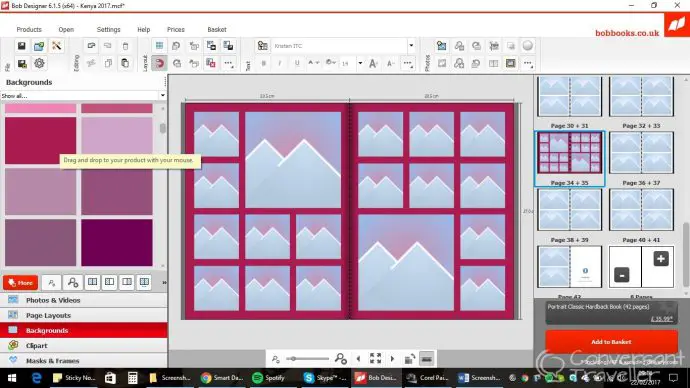Screen dimensions: 690x388
Task: Open the settings gear icon in File toolbar
Action: (39, 63)
